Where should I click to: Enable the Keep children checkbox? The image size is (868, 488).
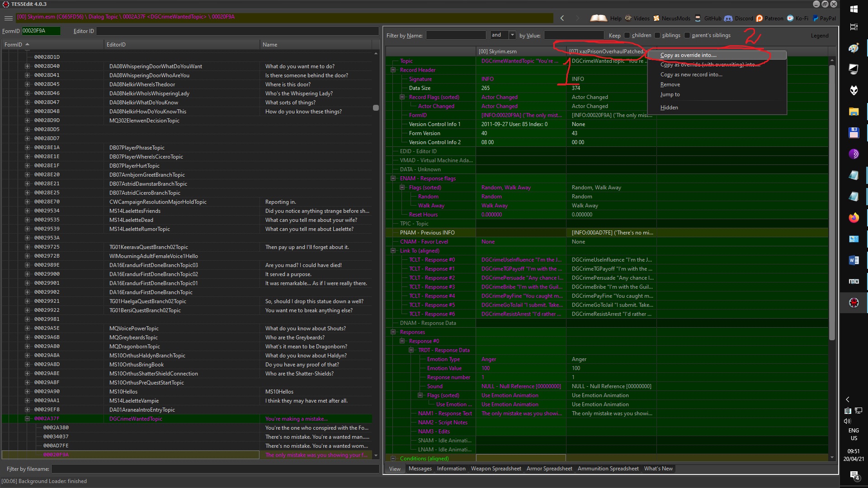(x=627, y=35)
